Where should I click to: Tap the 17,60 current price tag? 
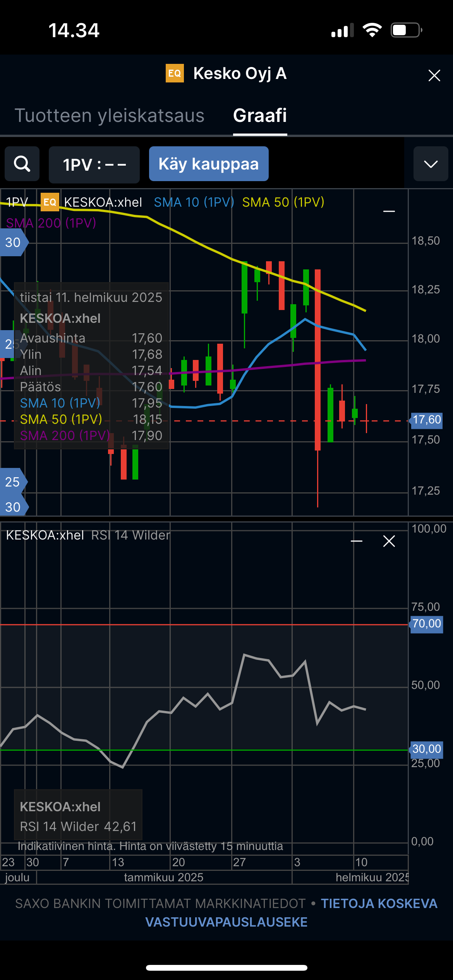(x=426, y=420)
